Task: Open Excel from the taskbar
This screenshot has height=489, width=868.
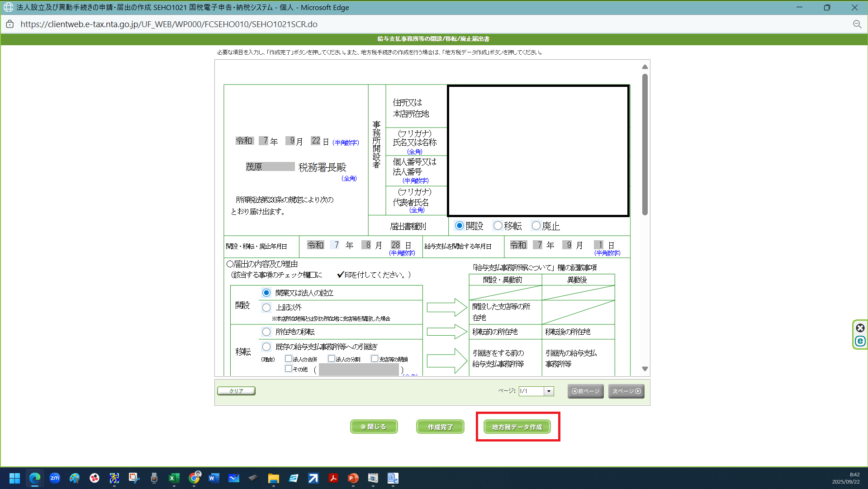Action: 174,478
